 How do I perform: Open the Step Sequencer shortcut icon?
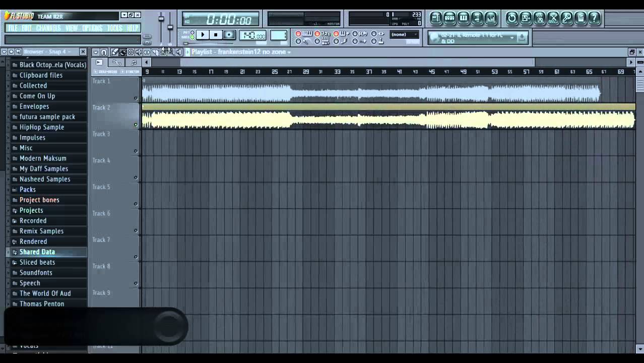click(x=449, y=19)
